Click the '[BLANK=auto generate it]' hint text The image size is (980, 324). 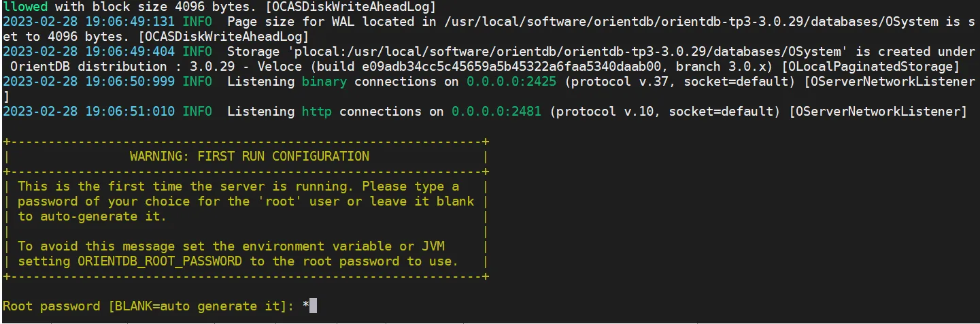coord(197,306)
